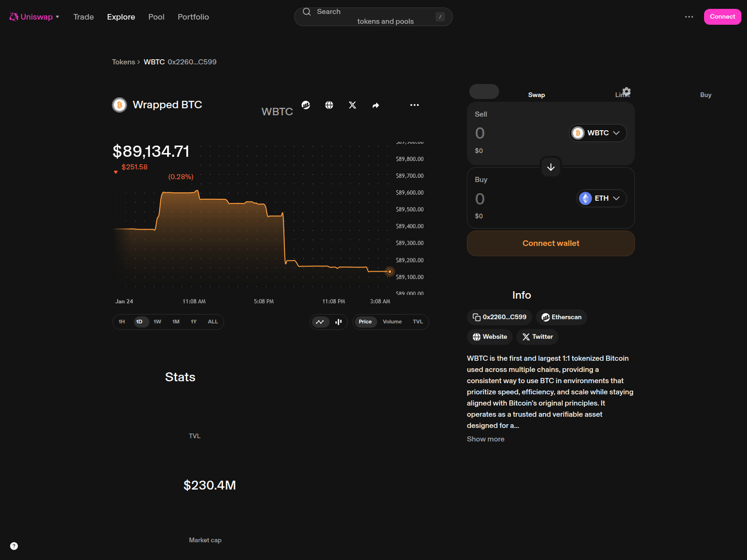The image size is (747, 560).
Task: Open the help question mark icon
Action: tap(14, 546)
